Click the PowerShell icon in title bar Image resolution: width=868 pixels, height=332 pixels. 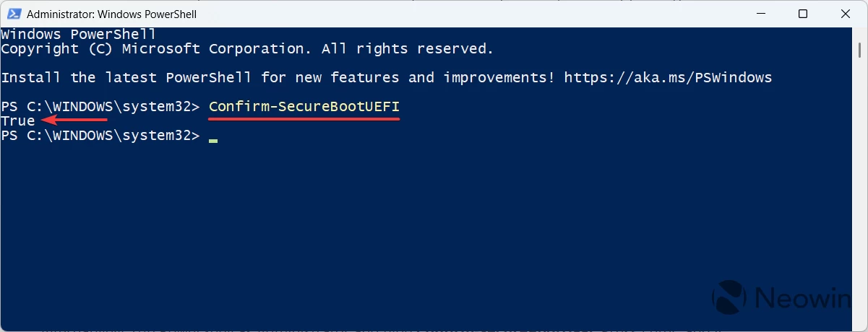tap(13, 14)
